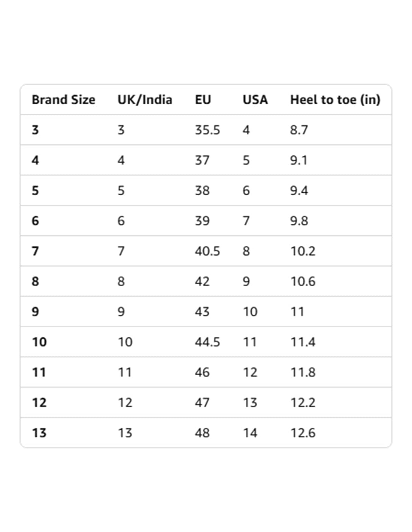Click the Brand Size column header

tap(63, 100)
